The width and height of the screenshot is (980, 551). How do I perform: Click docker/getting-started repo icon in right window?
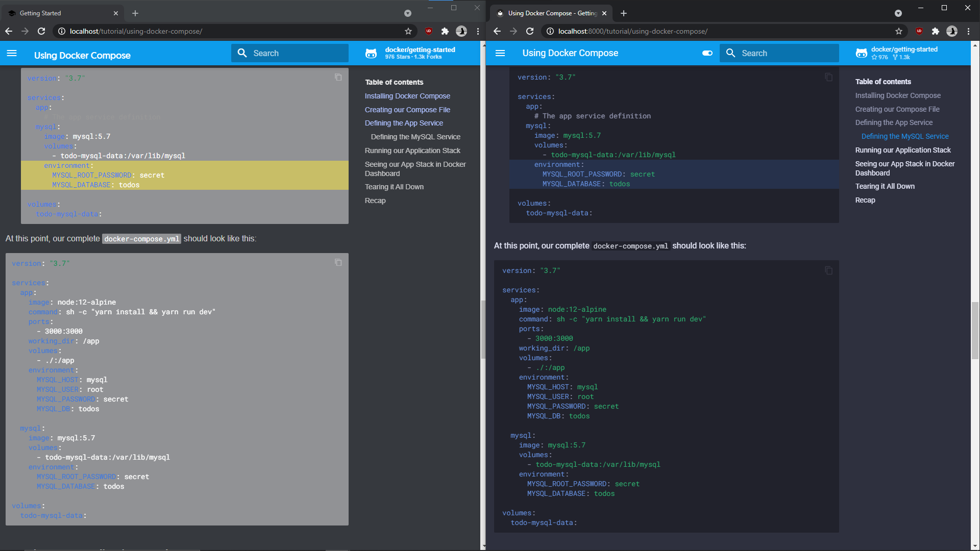[862, 53]
